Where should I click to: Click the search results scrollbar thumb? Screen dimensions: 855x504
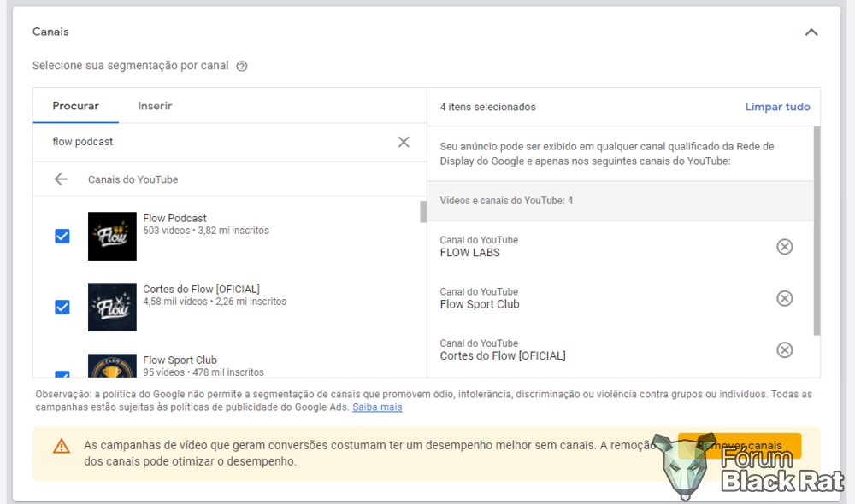click(x=423, y=212)
